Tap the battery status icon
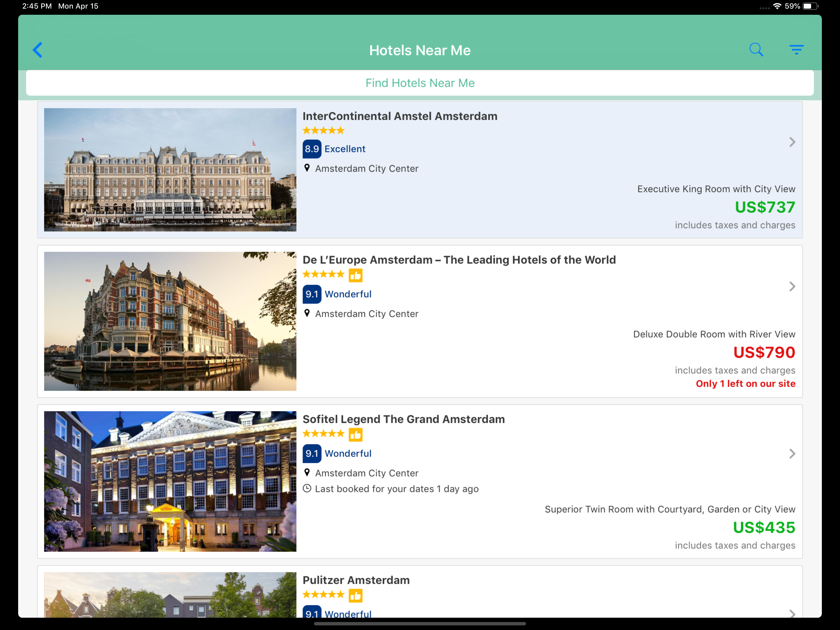Screen dimensions: 840x630 click(x=810, y=6)
